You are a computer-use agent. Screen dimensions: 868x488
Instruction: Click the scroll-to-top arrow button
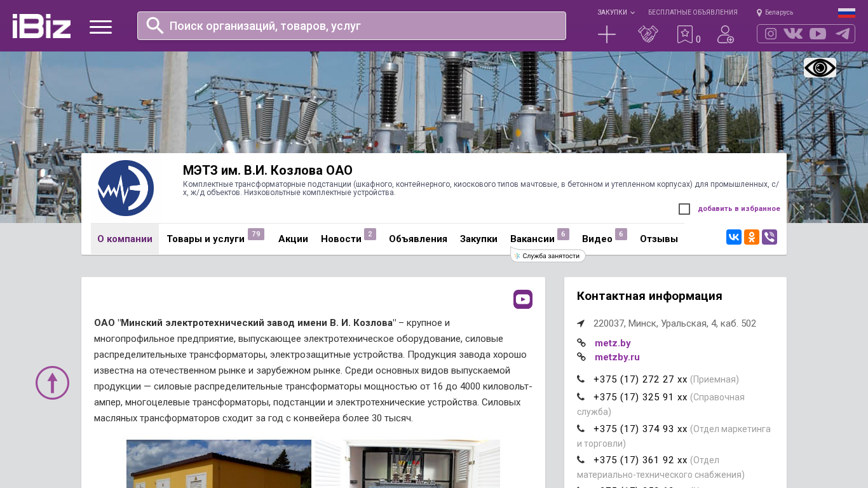pyautogui.click(x=52, y=383)
